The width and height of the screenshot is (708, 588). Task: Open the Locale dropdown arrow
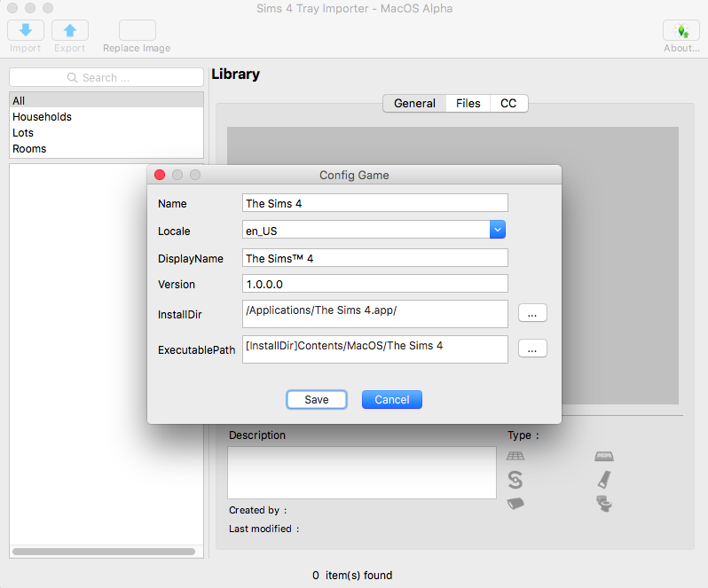click(x=497, y=230)
